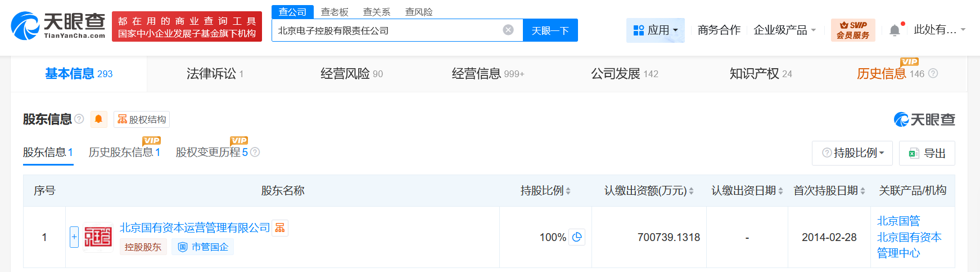Click the orange alert bell beside 股东信息
Image resolution: width=980 pixels, height=272 pixels.
coord(98,119)
